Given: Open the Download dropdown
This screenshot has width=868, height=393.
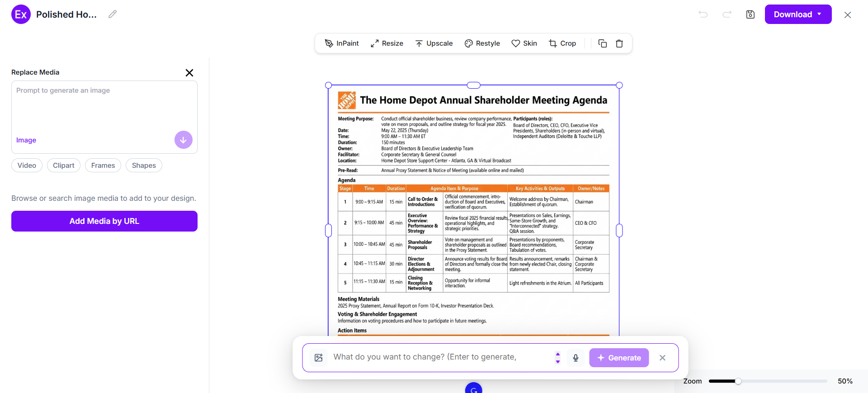Looking at the screenshot, I should 798,14.
